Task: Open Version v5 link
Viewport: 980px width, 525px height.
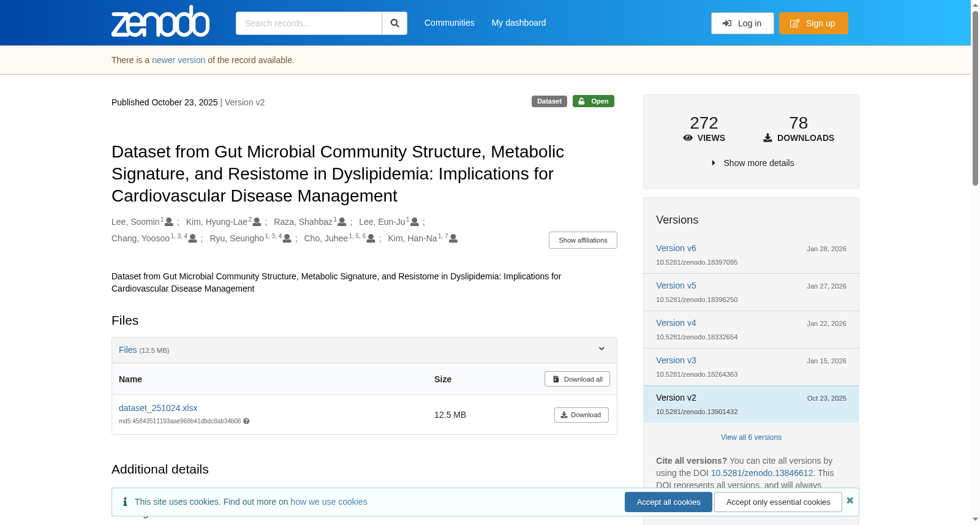Action: pos(676,285)
